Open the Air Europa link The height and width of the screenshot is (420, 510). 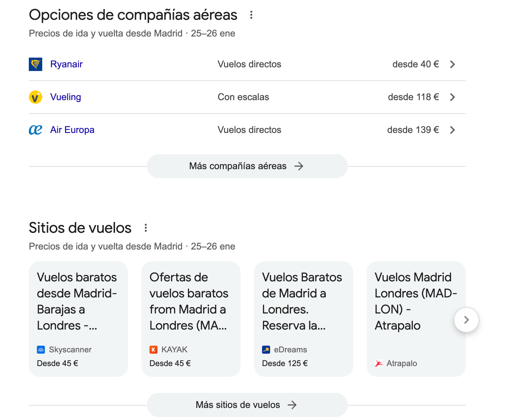72,130
